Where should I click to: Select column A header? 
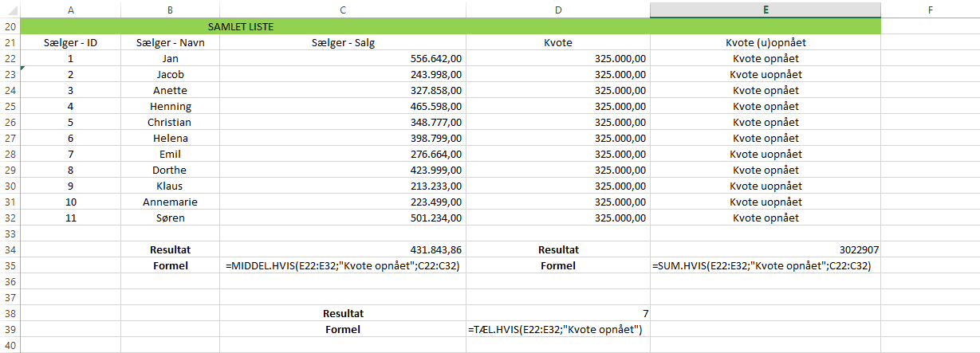(70, 10)
